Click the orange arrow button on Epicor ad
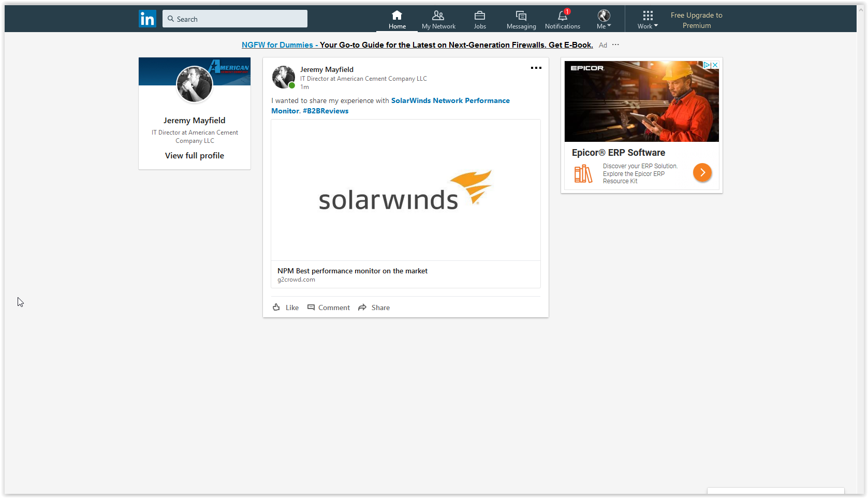Screen dimensions: 868x498 pyautogui.click(x=702, y=172)
